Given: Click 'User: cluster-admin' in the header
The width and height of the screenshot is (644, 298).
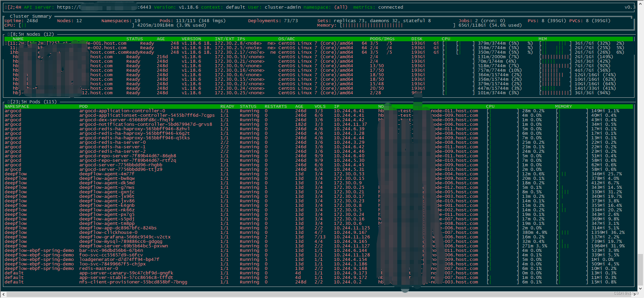Looking at the screenshot, I should (274, 7).
